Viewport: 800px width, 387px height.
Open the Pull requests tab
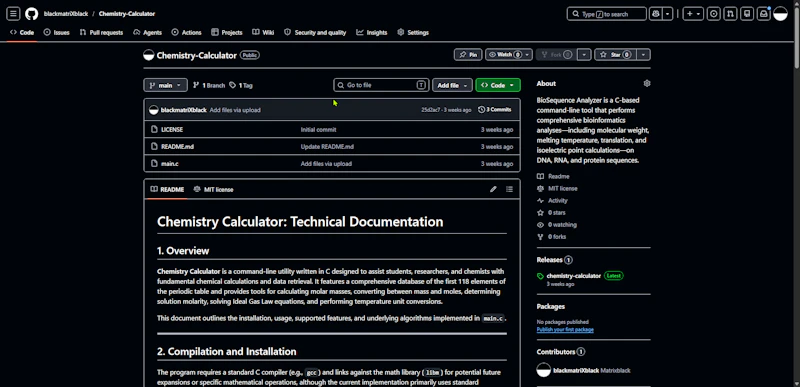click(101, 32)
